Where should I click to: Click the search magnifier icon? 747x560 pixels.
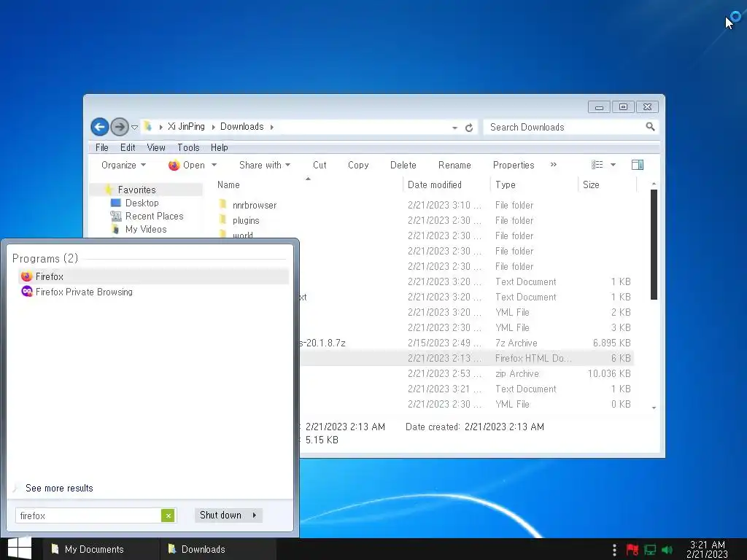650,127
